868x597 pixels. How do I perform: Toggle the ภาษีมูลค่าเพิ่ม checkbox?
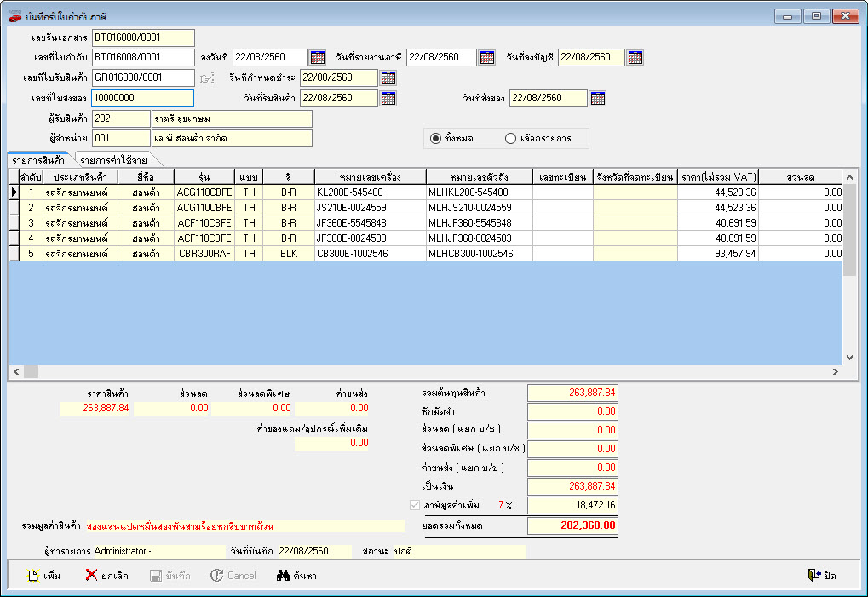coord(415,505)
